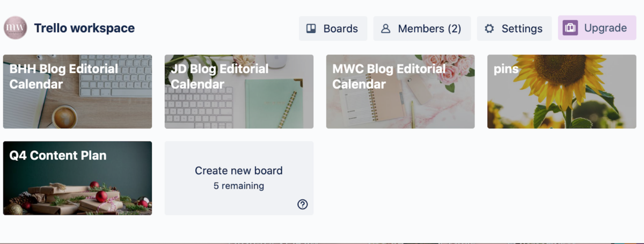The width and height of the screenshot is (644, 244).
Task: Click the 5 remaining text
Action: [x=239, y=186]
